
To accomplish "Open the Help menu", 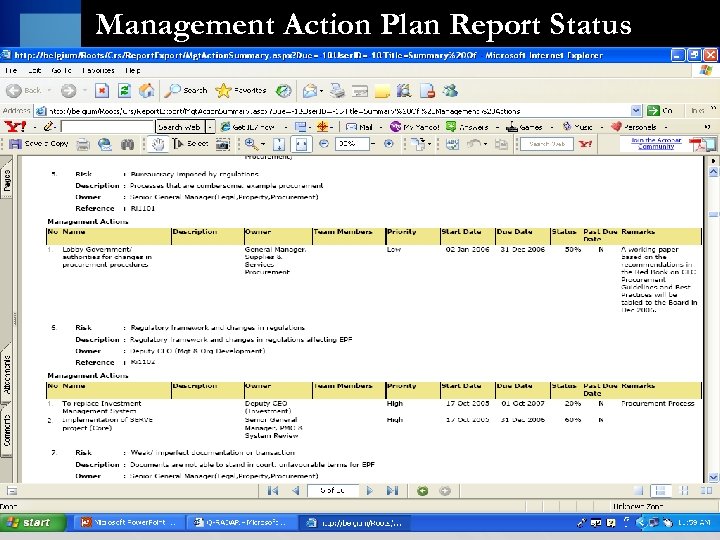I will pos(133,70).
